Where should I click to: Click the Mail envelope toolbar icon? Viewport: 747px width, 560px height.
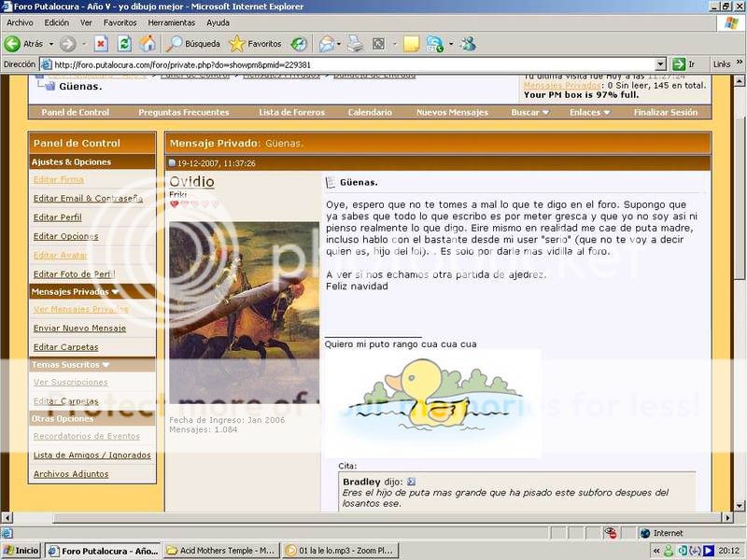pyautogui.click(x=326, y=44)
